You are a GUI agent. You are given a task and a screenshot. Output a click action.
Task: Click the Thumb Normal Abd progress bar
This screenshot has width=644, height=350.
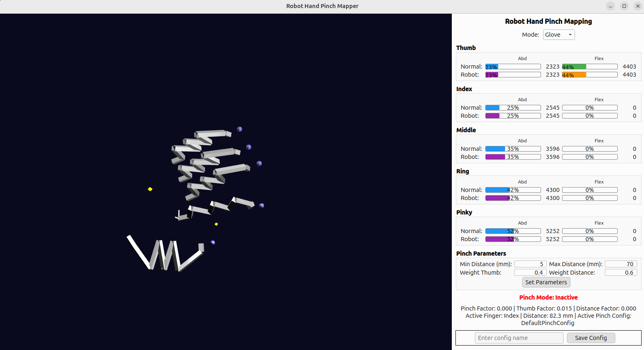(513, 67)
